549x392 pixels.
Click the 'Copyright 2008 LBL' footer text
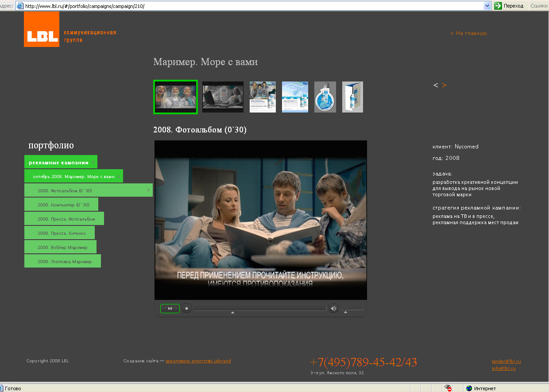[47, 361]
